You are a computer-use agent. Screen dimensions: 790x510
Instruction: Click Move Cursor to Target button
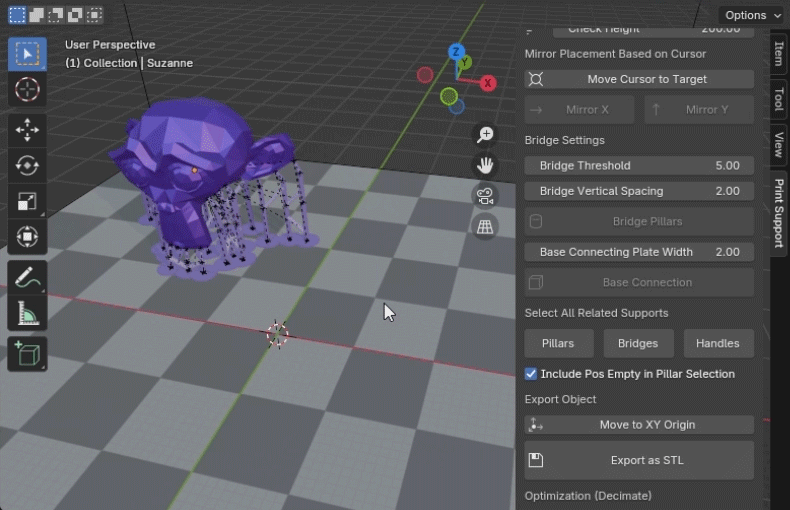[x=639, y=79]
